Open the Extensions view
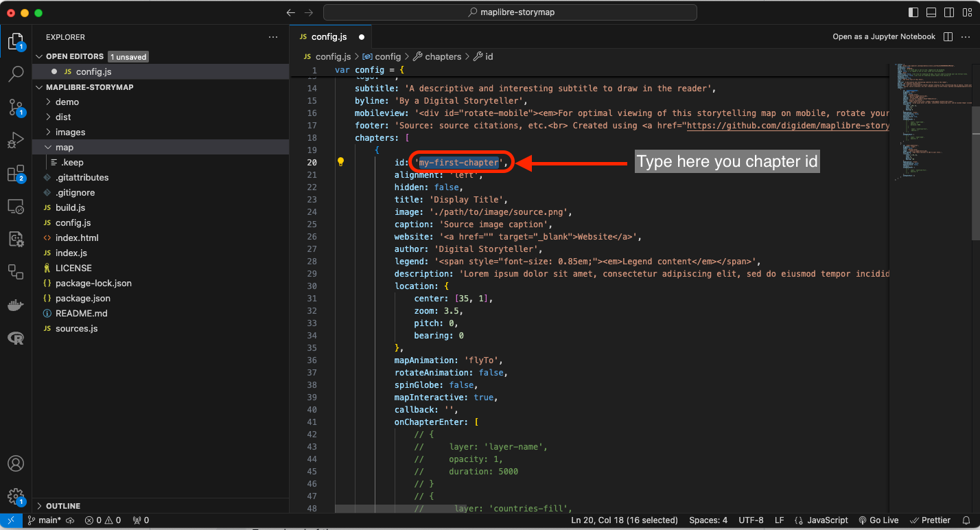This screenshot has width=980, height=530. (x=16, y=174)
